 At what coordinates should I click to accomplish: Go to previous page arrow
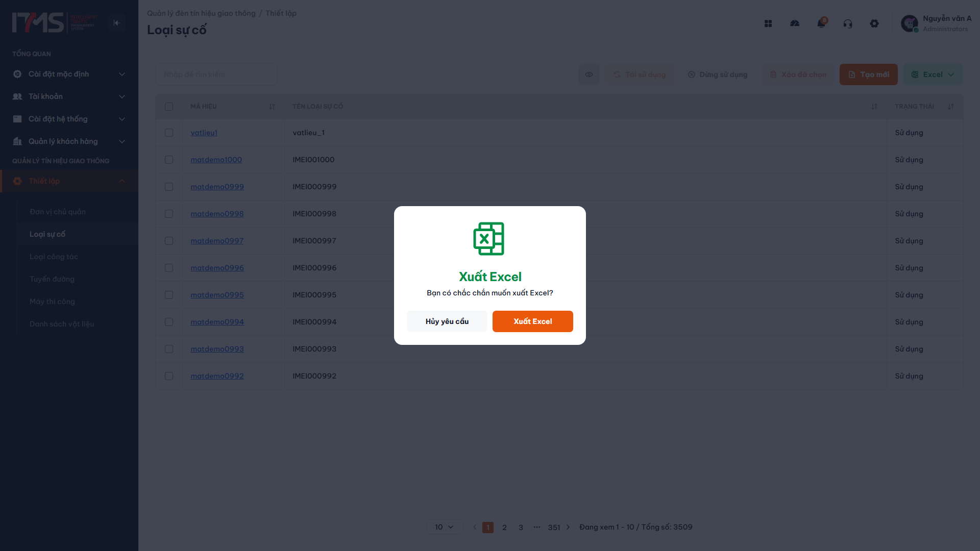(475, 527)
